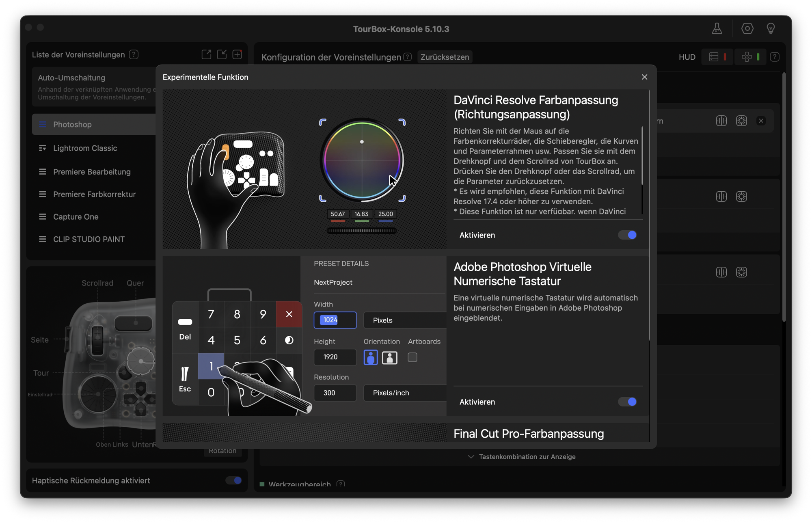Close the Experimentelle Funktion dialog

pos(644,77)
